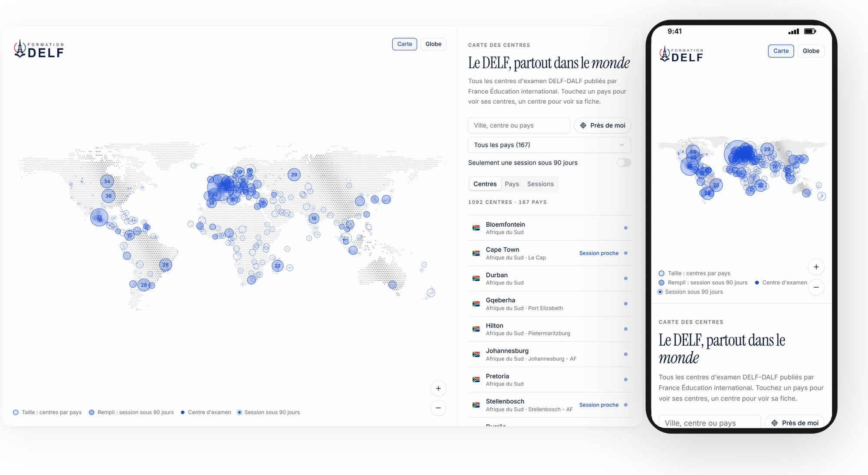Screen dimensions: 868x475
Task: Click 'Session proche' on the Cape Town row
Action: click(598, 253)
